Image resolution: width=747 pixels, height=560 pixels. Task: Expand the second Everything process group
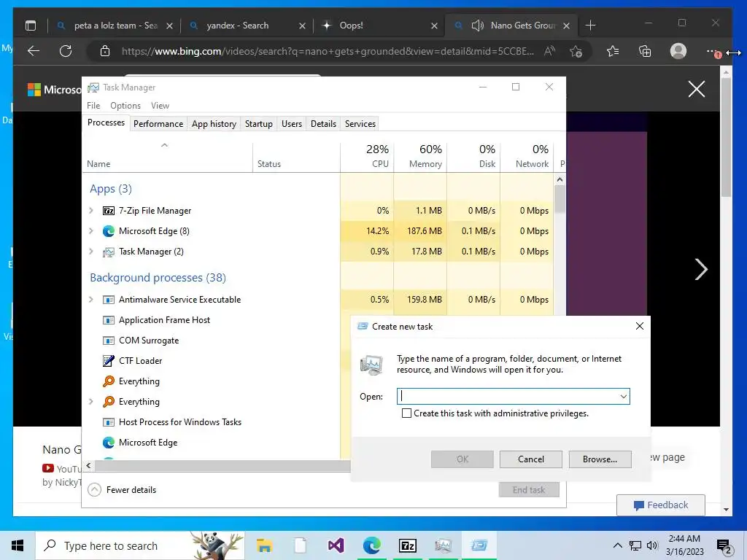(91, 402)
